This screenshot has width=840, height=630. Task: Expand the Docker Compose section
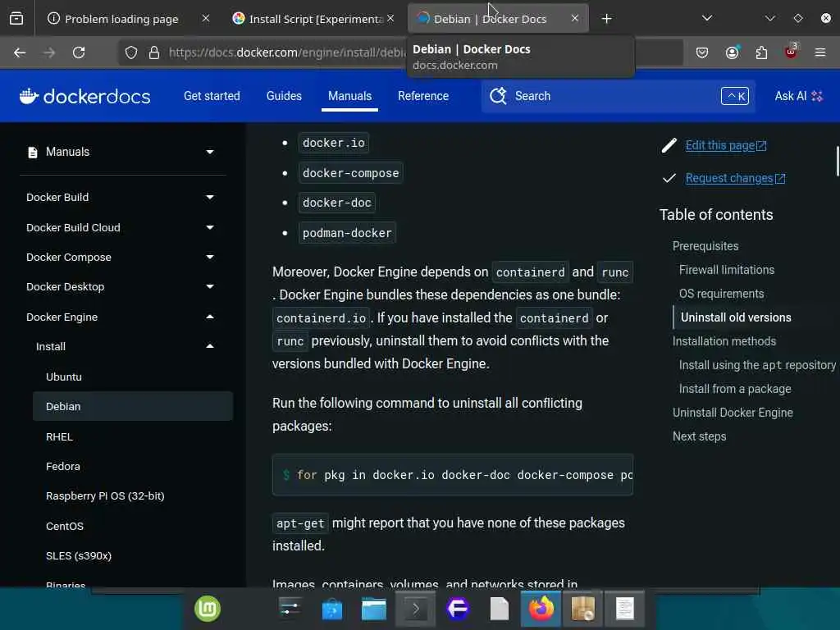pos(210,257)
